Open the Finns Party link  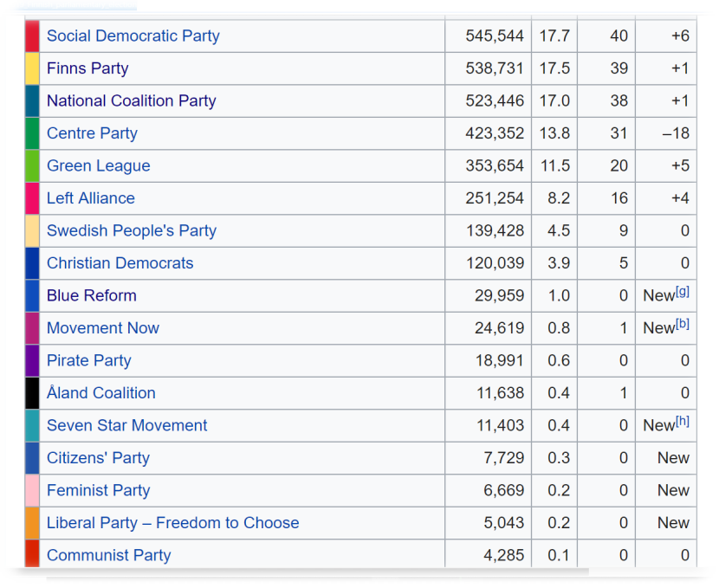[87, 68]
